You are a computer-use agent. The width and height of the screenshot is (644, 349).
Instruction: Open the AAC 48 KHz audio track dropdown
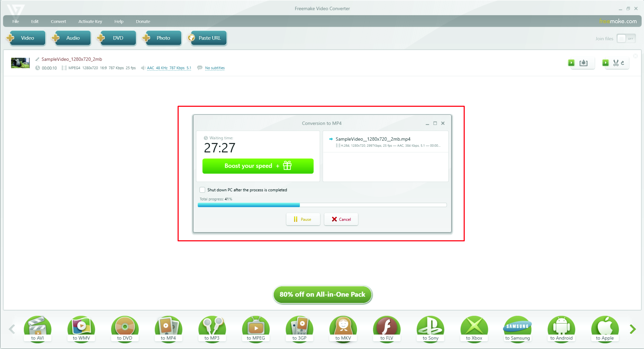point(169,68)
